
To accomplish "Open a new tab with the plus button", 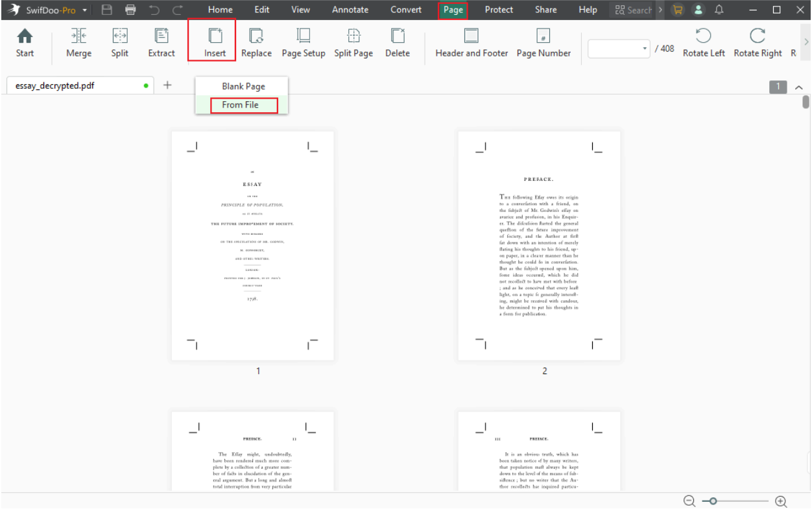I will click(167, 85).
